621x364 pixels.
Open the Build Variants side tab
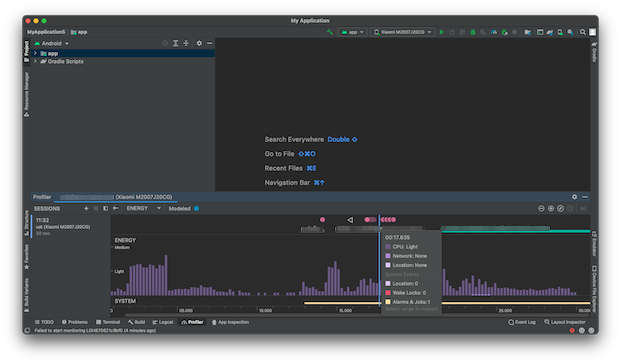point(27,295)
